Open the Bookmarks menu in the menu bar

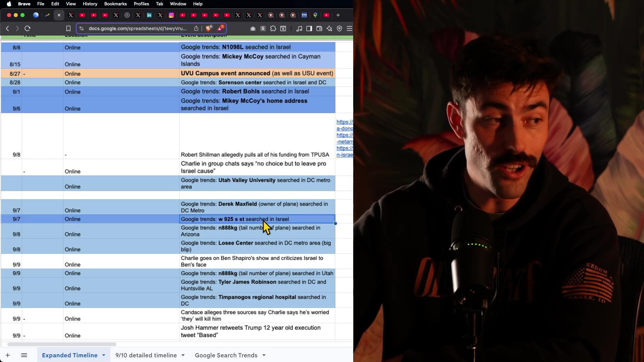tap(115, 4)
